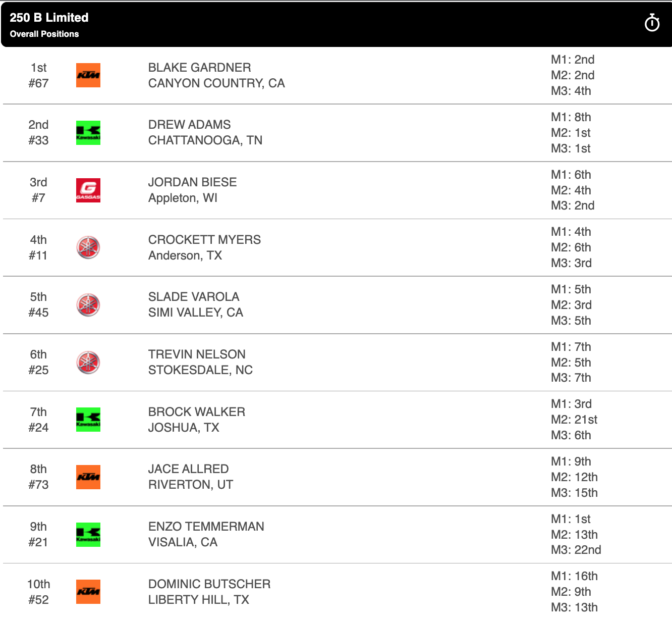Click Enzo Temmerman's Kawasaki brand logo

[88, 535]
